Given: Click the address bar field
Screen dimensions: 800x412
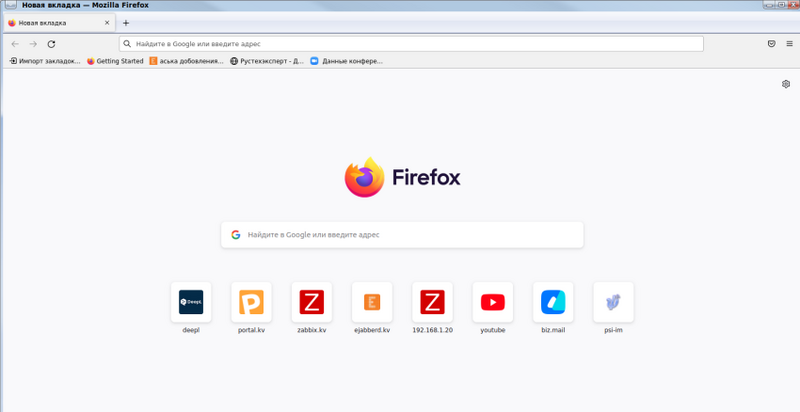Looking at the screenshot, I should click(x=411, y=44).
